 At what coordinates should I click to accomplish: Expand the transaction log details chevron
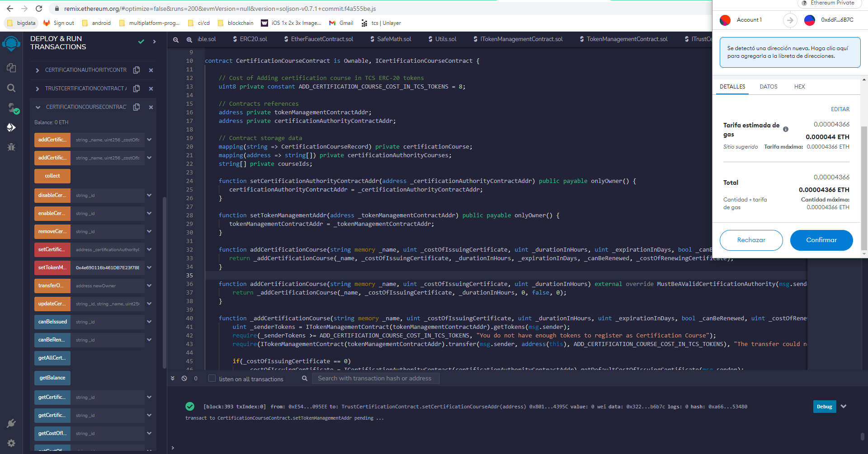coord(844,407)
